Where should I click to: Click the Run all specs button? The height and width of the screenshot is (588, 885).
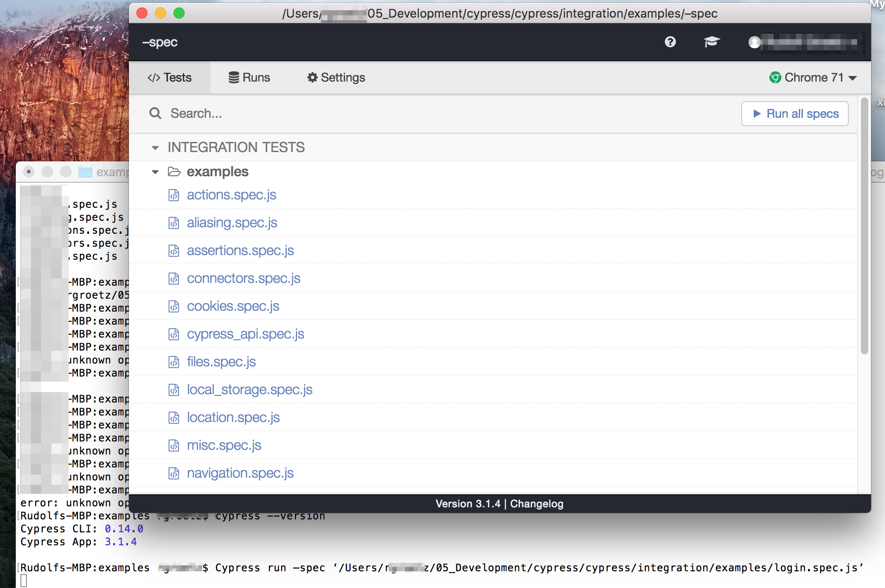pyautogui.click(x=794, y=114)
